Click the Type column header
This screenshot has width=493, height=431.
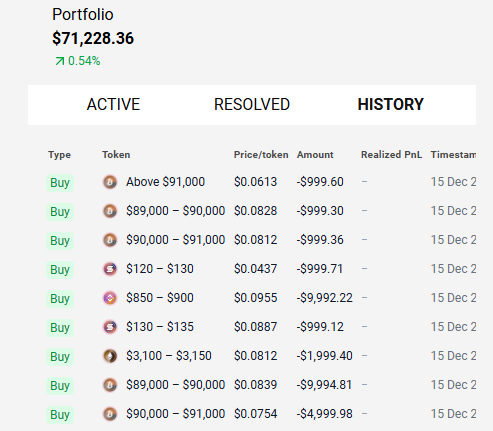(x=59, y=155)
